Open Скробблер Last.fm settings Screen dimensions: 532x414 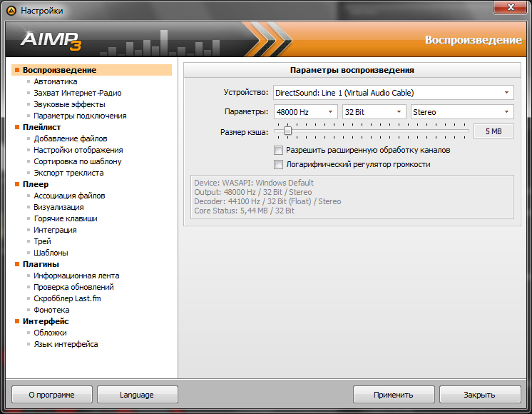tap(67, 298)
